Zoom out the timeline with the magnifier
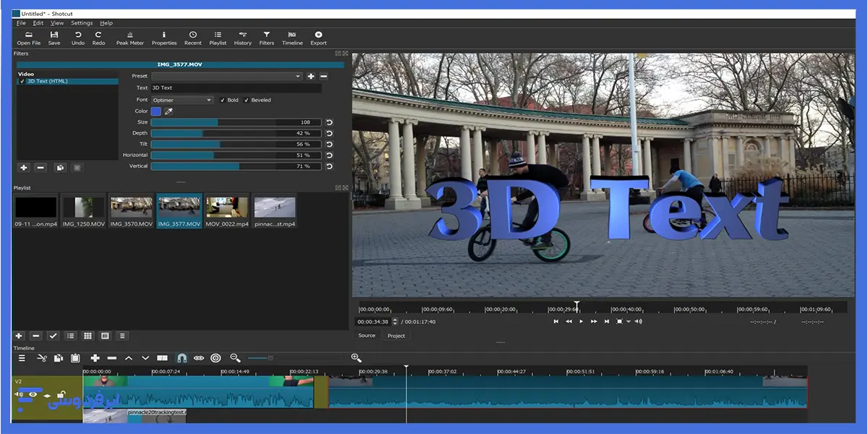The width and height of the screenshot is (868, 434). point(235,358)
